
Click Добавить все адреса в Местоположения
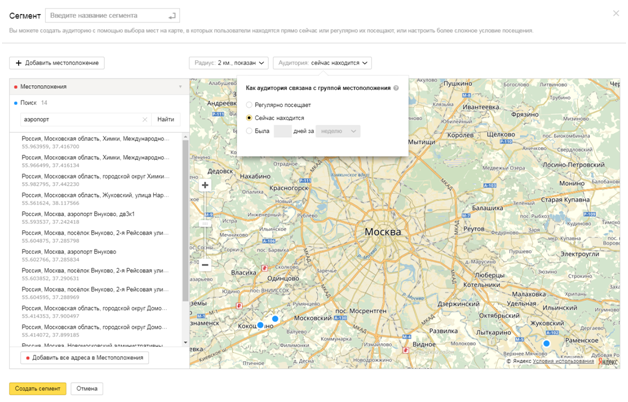(x=85, y=358)
